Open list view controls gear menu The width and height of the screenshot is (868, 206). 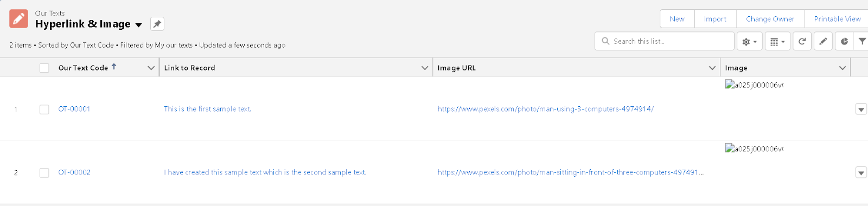pos(749,41)
